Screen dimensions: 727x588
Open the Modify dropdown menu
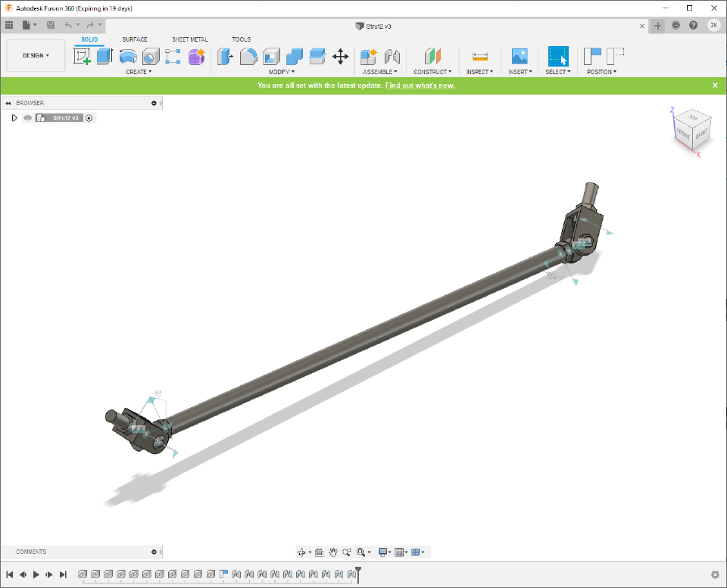[281, 72]
